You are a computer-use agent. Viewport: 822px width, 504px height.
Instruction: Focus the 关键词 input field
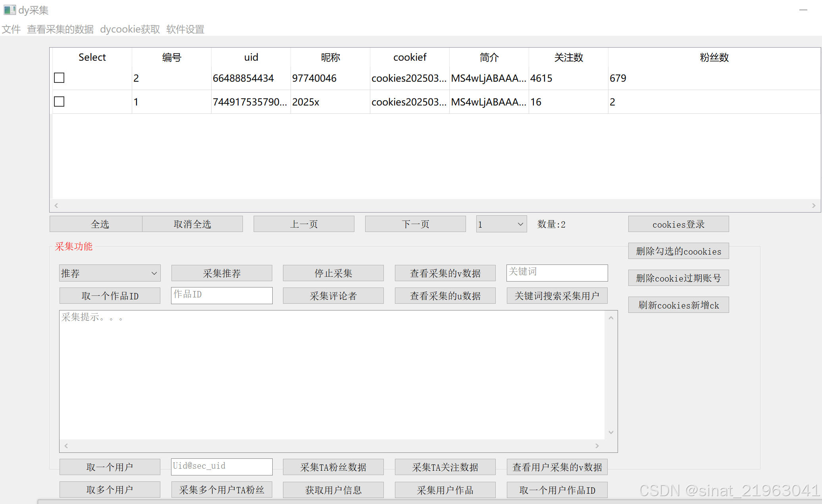(556, 272)
